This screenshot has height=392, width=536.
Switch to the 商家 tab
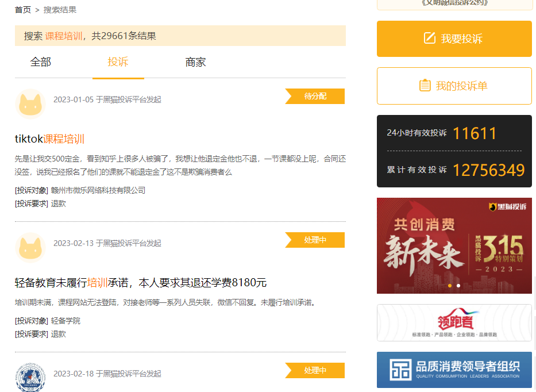pos(195,62)
